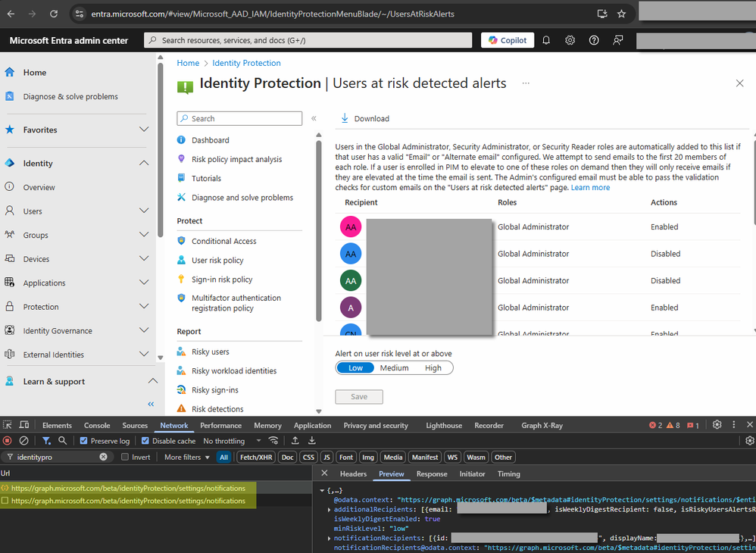756x553 pixels.
Task: Enable the Invert filter checkbox
Action: tap(126, 457)
